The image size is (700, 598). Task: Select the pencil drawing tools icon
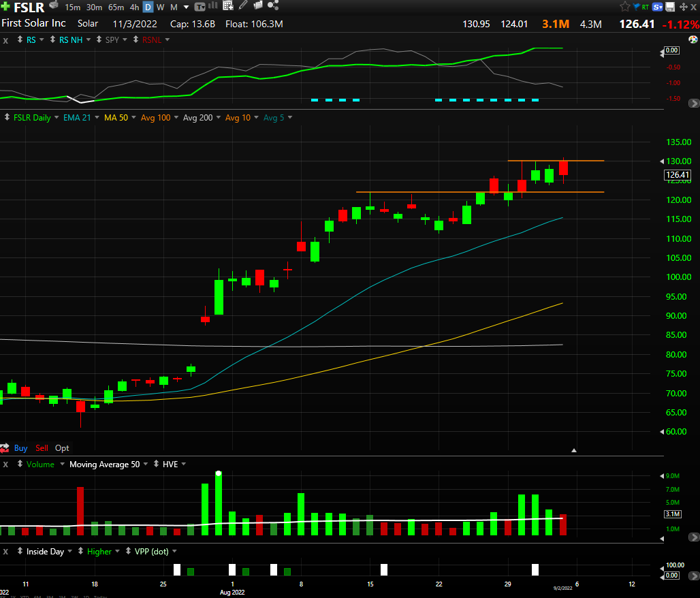[x=243, y=5]
